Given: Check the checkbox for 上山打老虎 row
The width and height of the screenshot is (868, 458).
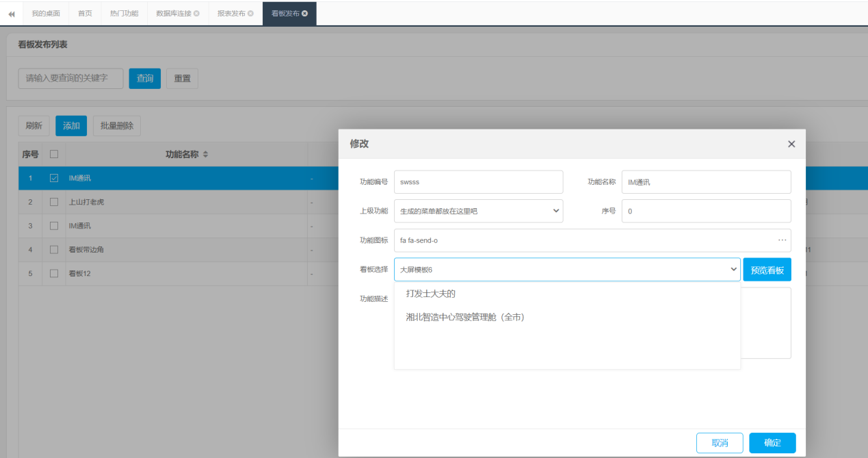Looking at the screenshot, I should point(54,202).
